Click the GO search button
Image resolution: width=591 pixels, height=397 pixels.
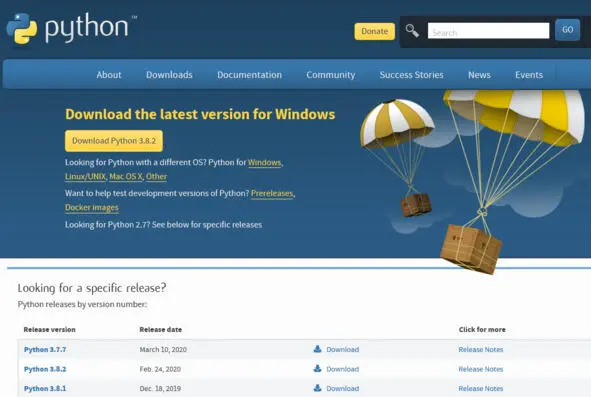pyautogui.click(x=567, y=30)
